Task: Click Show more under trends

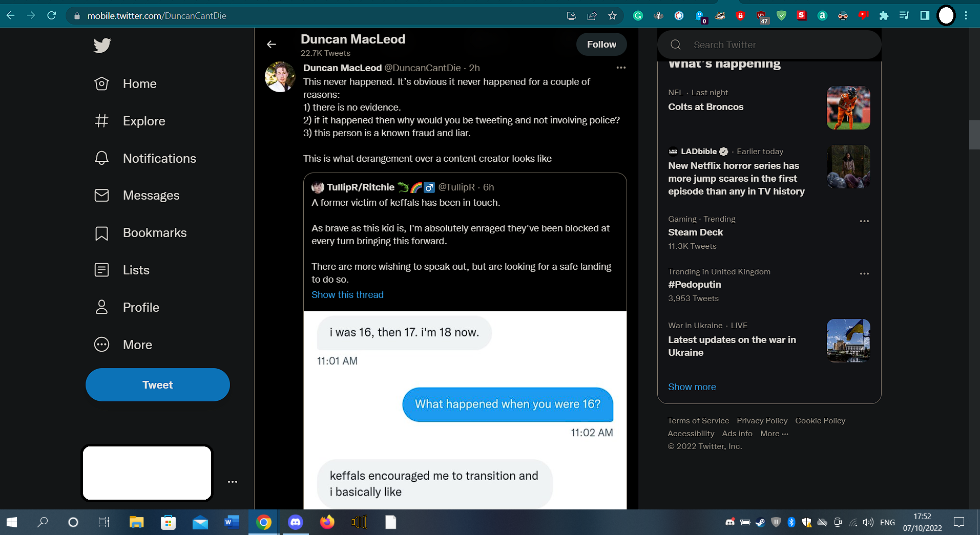Action: 692,387
